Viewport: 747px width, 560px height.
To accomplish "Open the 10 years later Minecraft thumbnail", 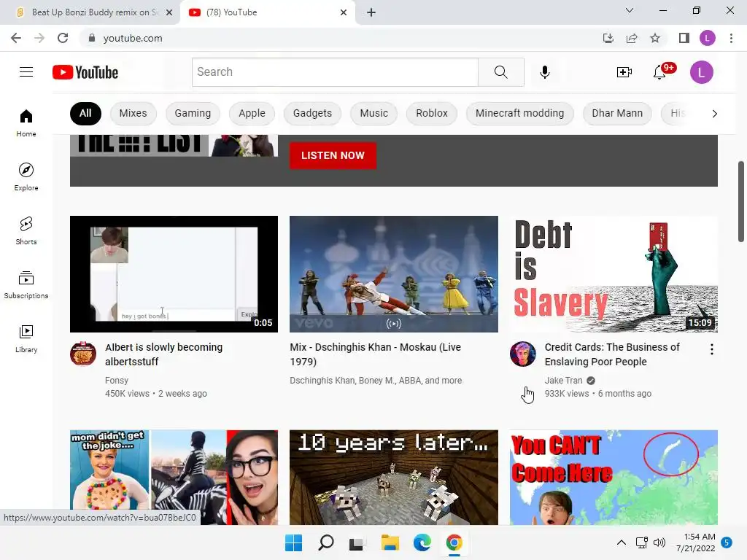I will 393,477.
